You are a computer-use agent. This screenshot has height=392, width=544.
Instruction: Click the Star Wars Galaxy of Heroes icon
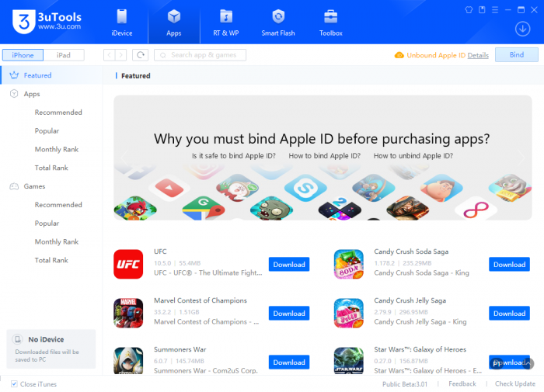349,361
